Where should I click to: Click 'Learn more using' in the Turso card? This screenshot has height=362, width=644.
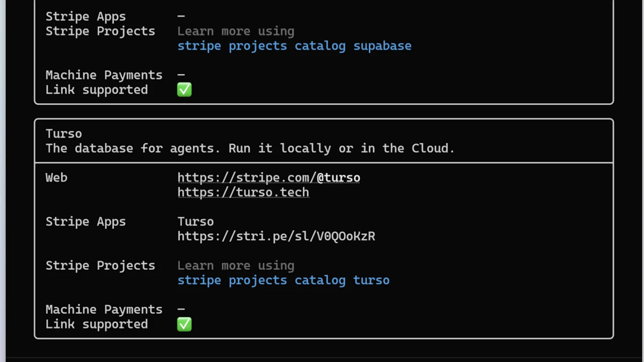(x=236, y=266)
